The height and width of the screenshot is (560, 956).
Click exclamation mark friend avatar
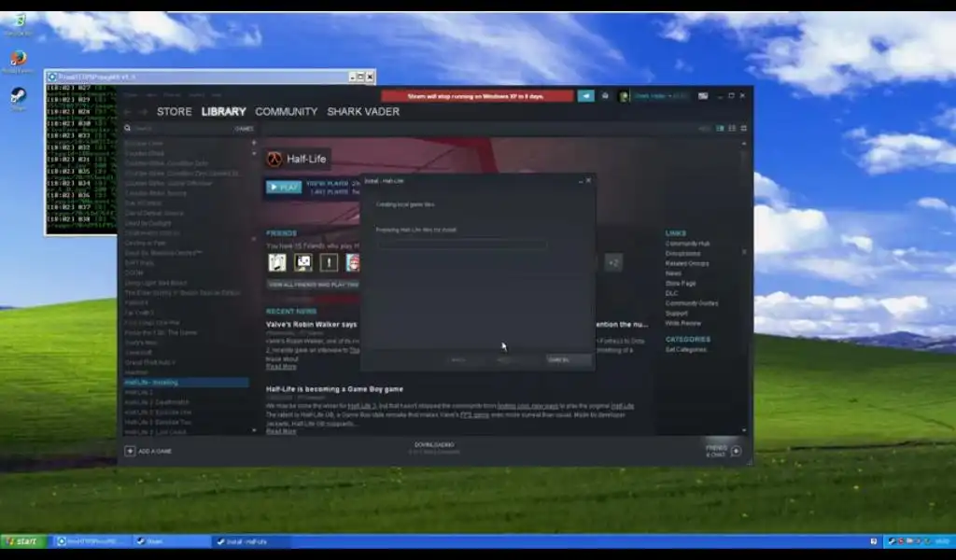pos(329,262)
